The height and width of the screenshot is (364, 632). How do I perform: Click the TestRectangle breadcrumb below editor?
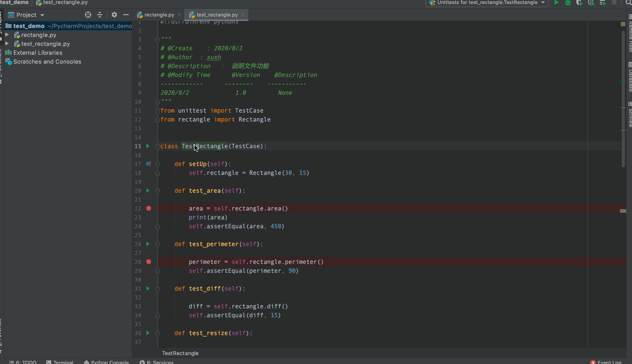tap(180, 353)
